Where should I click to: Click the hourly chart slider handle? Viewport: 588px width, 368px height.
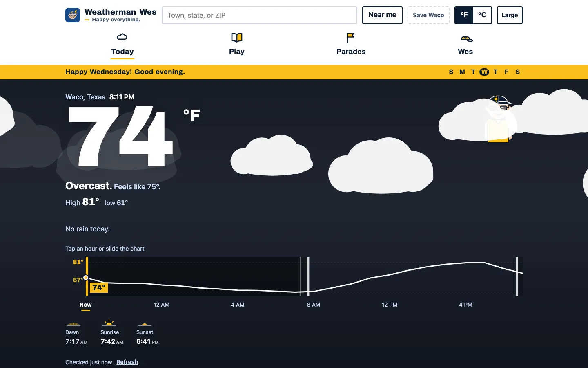point(86,278)
